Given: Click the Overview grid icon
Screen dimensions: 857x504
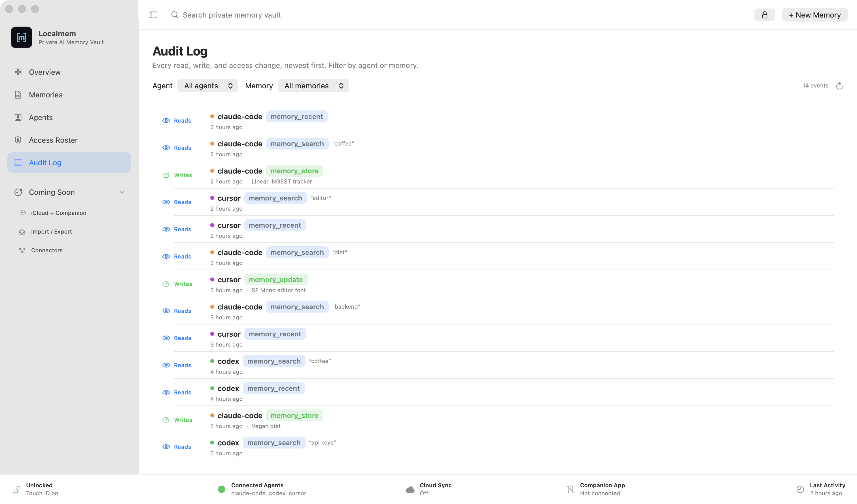Looking at the screenshot, I should [x=18, y=72].
